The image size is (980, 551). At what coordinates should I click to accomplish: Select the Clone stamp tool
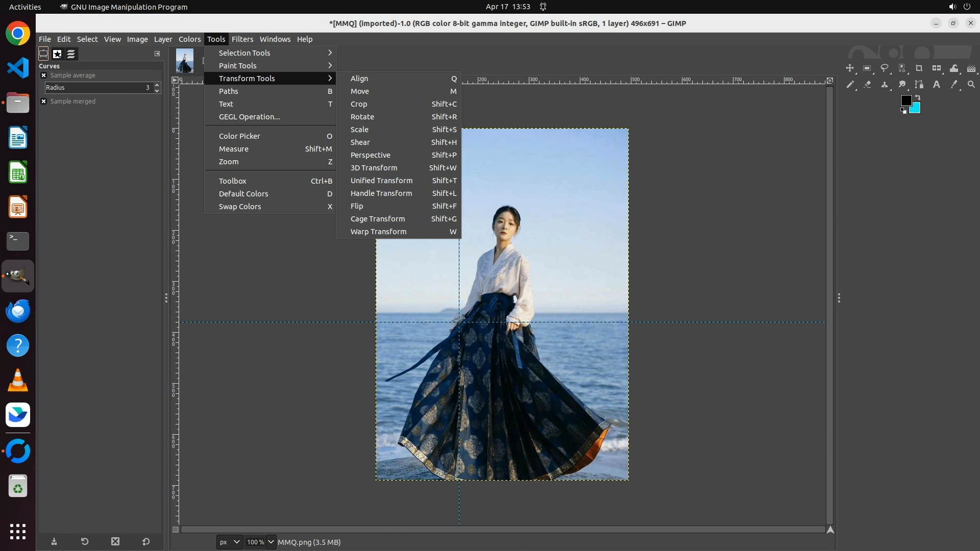click(x=885, y=85)
